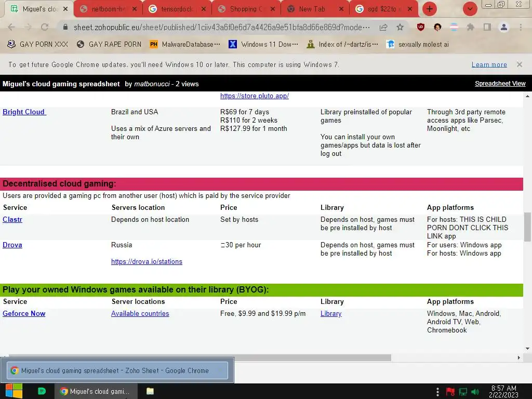This screenshot has height=399, width=532.
Task: Open the store.pluto.app link
Action: (255, 96)
